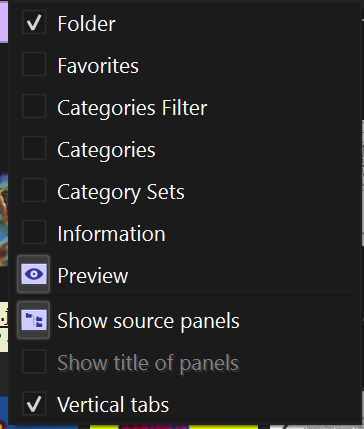Open the Information panel menu item

(111, 234)
